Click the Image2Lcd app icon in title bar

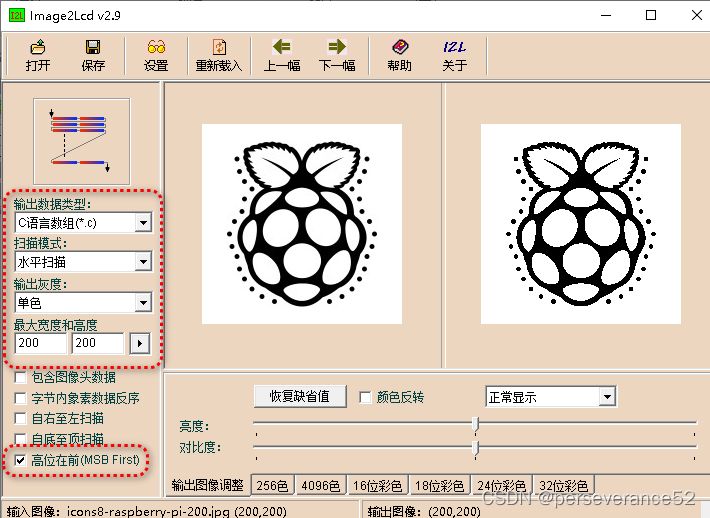(17, 15)
